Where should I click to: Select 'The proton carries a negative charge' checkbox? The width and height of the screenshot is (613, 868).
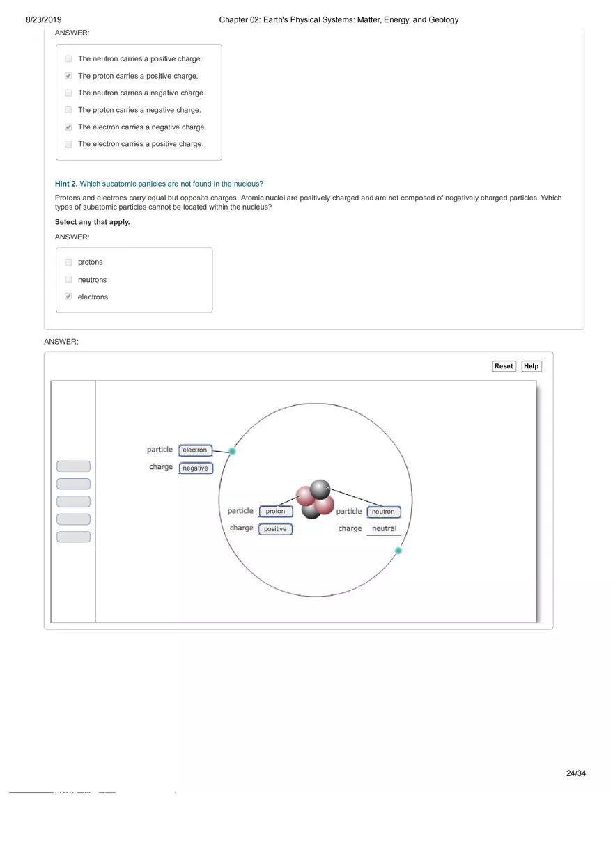pyautogui.click(x=68, y=110)
